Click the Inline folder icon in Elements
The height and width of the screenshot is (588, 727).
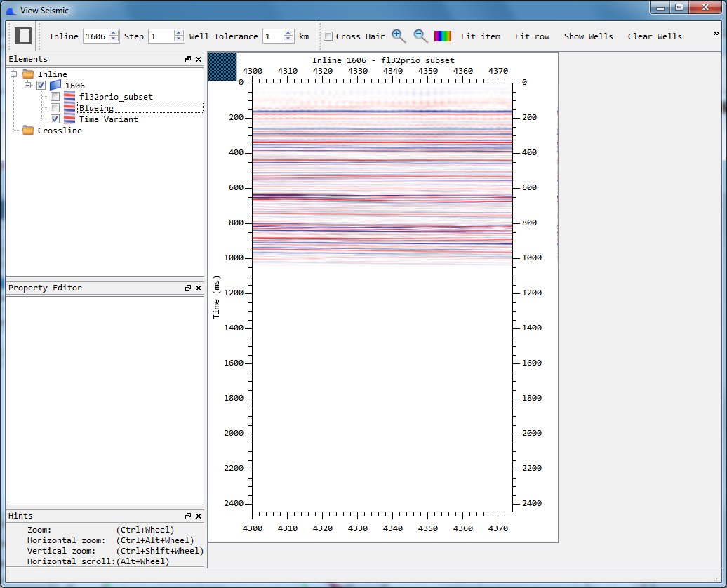pos(29,74)
